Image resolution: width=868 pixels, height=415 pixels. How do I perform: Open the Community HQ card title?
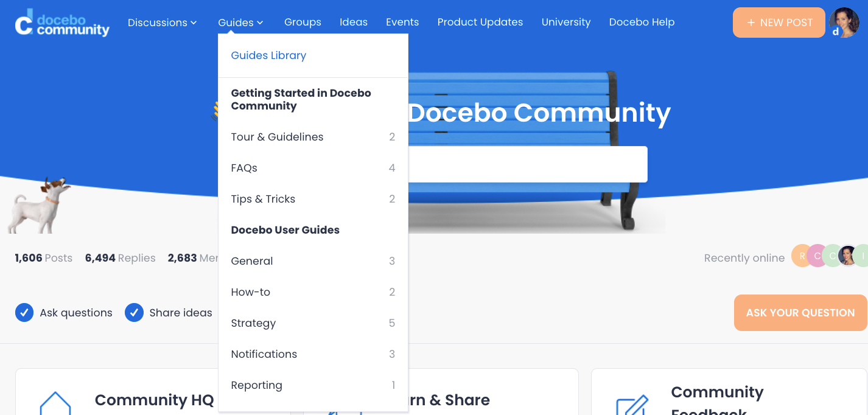155,400
